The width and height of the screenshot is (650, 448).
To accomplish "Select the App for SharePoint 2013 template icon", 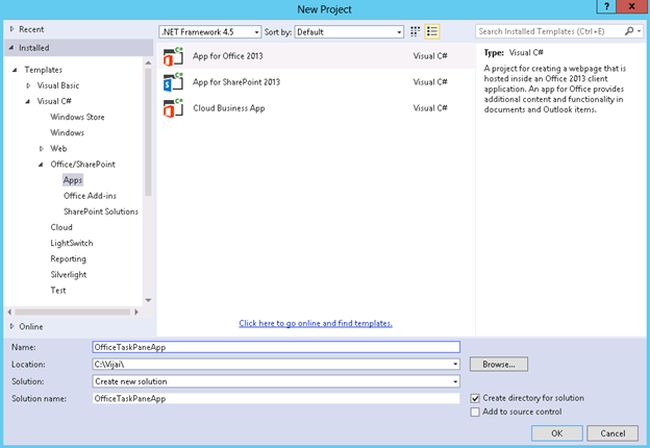I will [x=173, y=82].
